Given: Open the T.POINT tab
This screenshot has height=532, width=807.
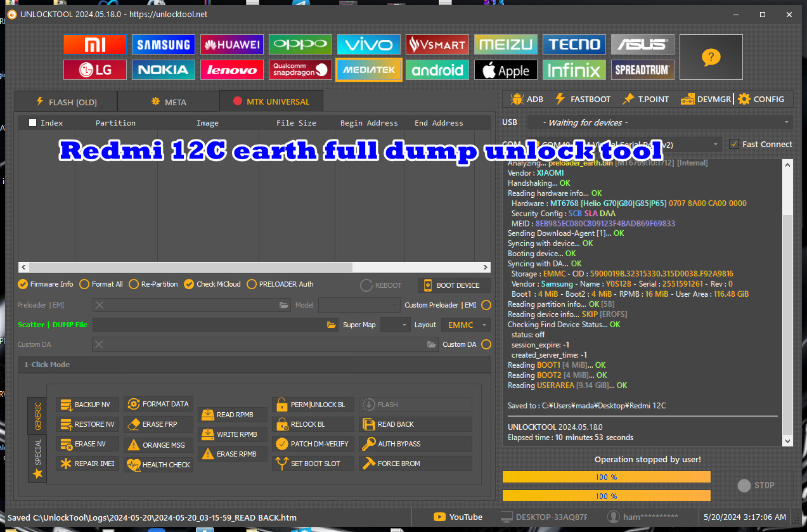Looking at the screenshot, I should point(645,99).
